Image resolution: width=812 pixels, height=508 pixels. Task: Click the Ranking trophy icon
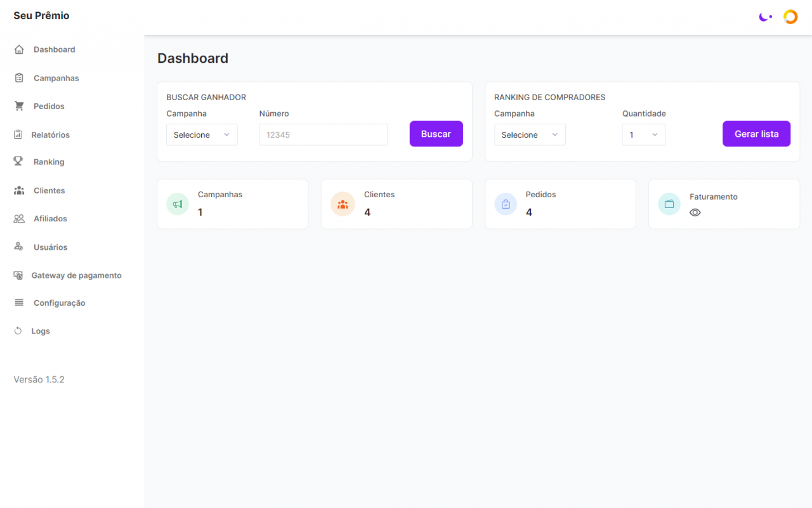pyautogui.click(x=19, y=162)
